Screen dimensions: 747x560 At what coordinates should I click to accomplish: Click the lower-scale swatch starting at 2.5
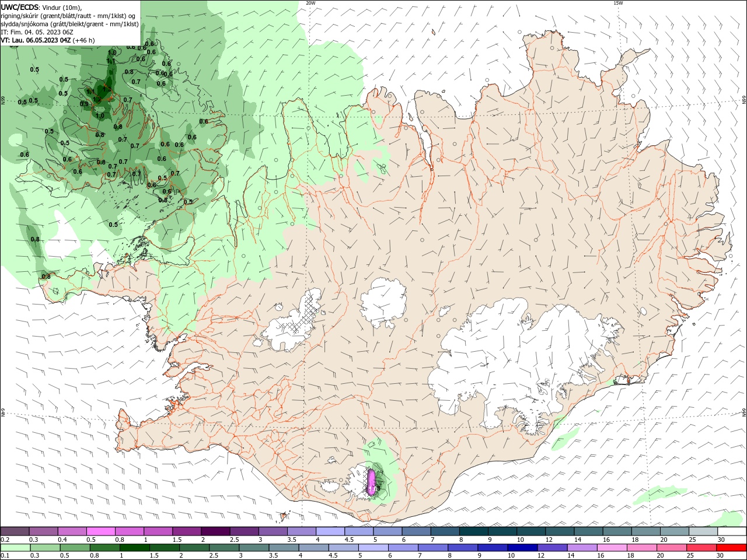[224, 548]
